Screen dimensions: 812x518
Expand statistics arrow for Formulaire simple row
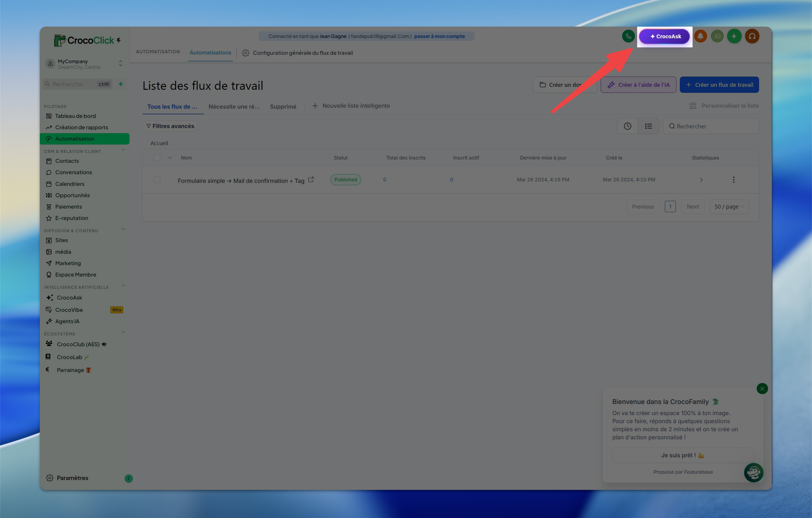tap(701, 180)
